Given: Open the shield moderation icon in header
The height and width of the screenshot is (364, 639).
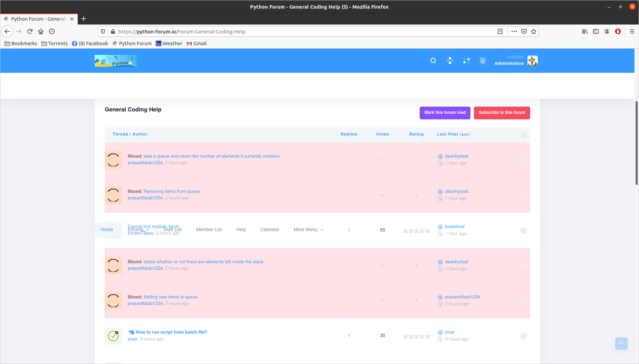Looking at the screenshot, I should click(x=483, y=61).
